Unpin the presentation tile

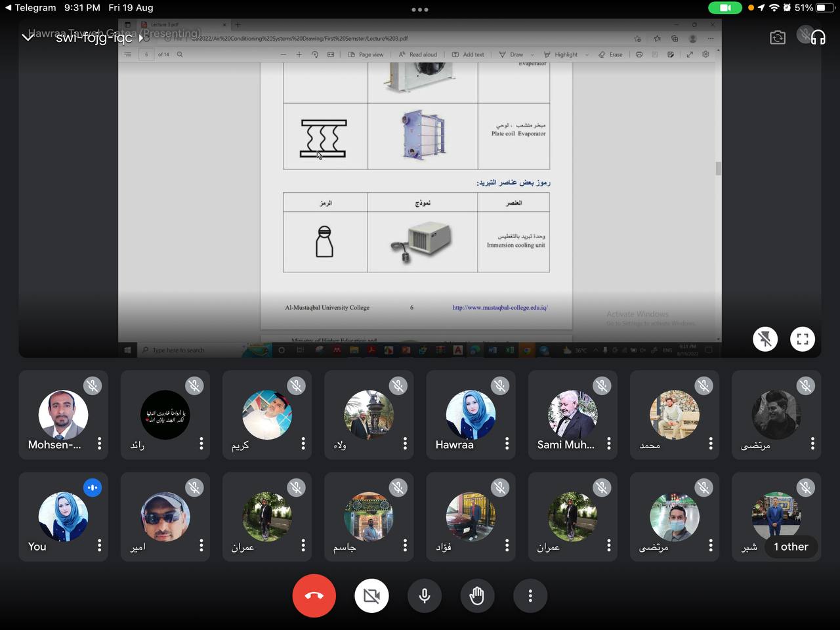tap(765, 339)
